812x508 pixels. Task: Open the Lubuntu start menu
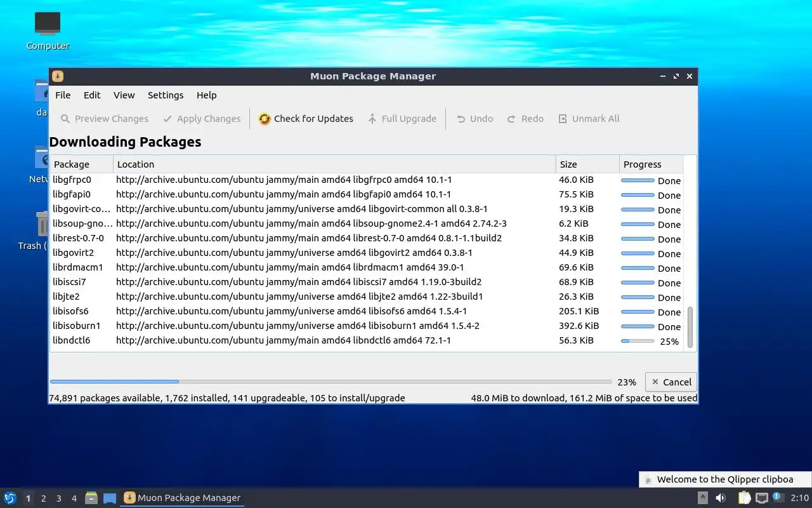(x=10, y=498)
